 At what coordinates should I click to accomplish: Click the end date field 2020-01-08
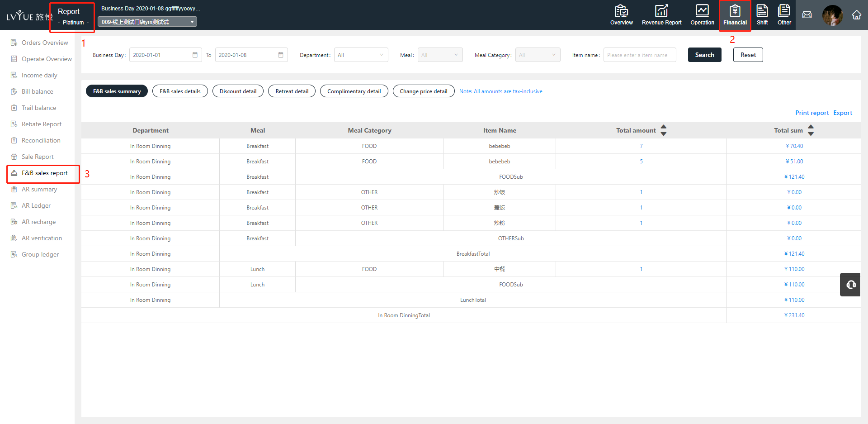tap(251, 55)
